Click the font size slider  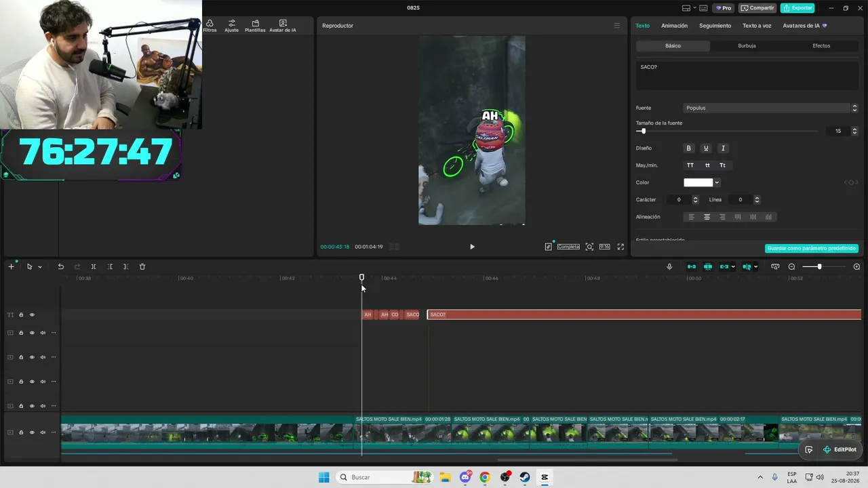coord(727,131)
